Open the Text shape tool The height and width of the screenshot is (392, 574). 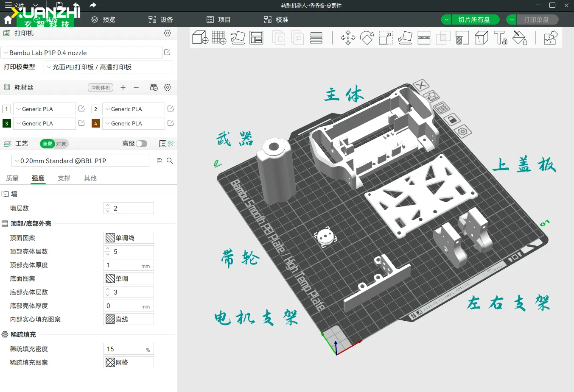[501, 38]
